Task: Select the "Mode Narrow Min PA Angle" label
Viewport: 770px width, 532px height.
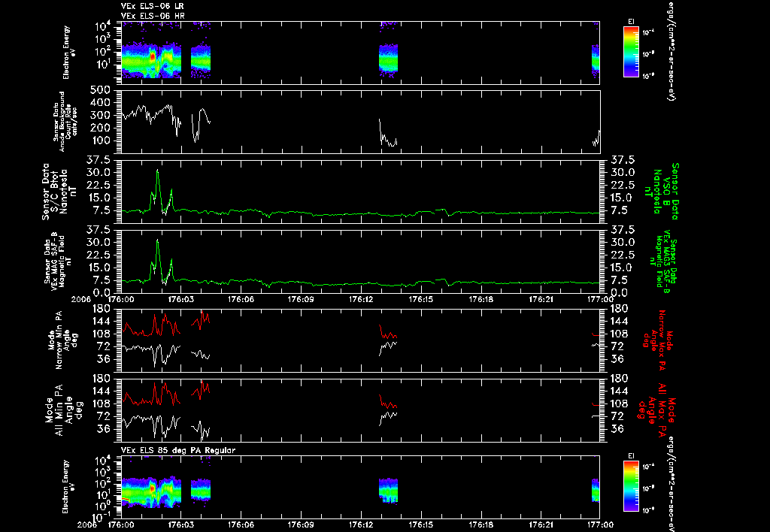Action: 62,340
